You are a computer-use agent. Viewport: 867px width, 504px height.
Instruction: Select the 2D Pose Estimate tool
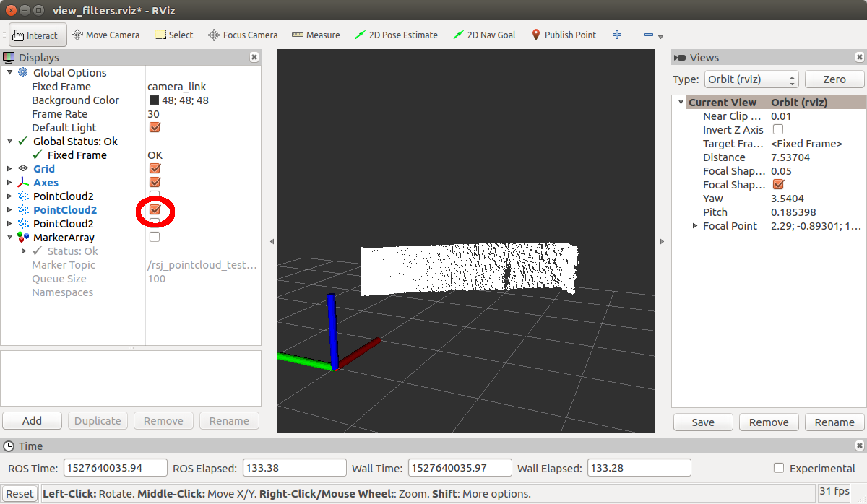tap(396, 35)
